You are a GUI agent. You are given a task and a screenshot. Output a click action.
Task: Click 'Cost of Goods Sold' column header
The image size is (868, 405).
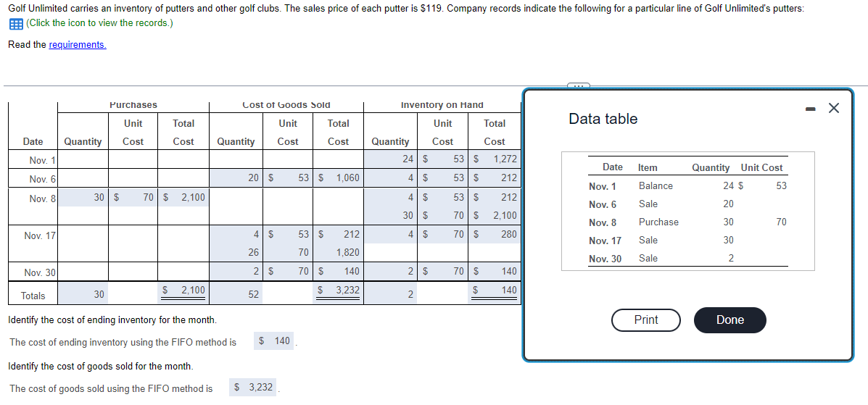click(286, 104)
